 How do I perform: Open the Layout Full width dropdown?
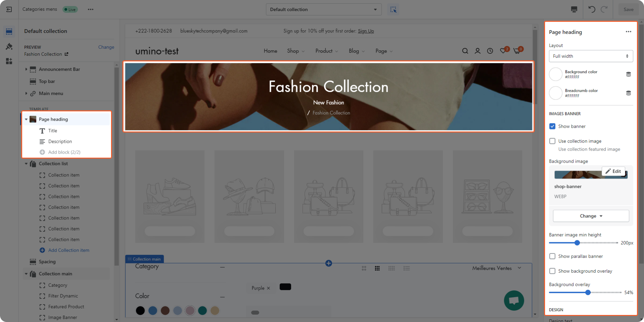point(591,56)
